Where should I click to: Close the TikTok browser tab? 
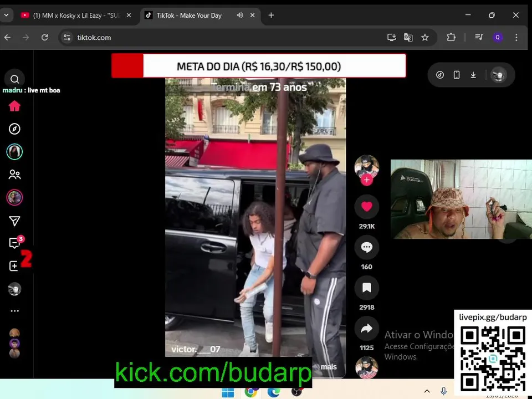click(x=253, y=16)
